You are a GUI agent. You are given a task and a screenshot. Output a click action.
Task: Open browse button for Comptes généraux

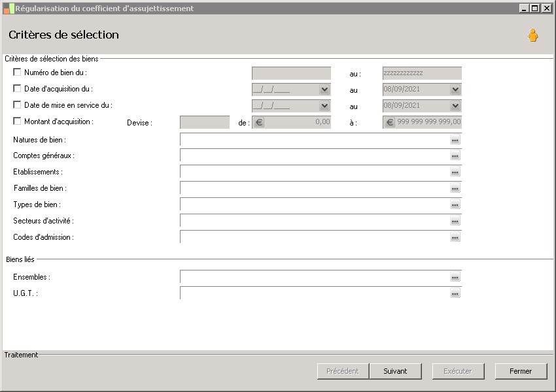click(455, 156)
